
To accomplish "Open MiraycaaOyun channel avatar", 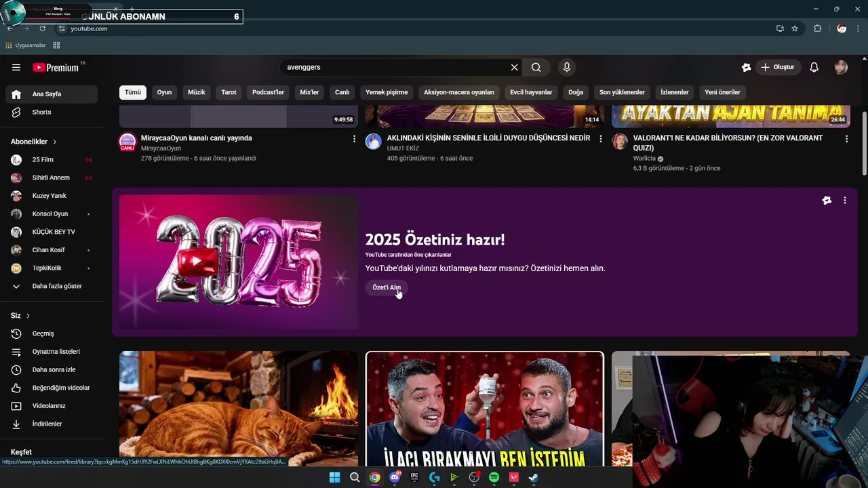I will (x=127, y=142).
